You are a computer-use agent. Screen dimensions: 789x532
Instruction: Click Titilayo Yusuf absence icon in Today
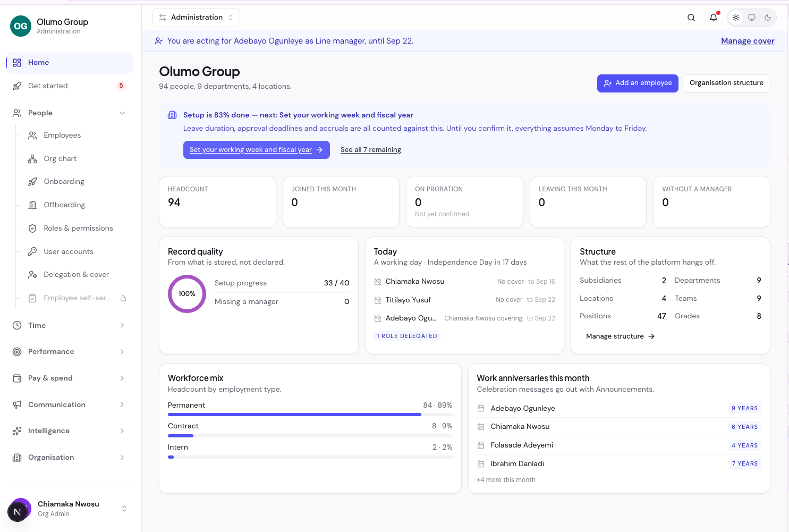(x=378, y=300)
